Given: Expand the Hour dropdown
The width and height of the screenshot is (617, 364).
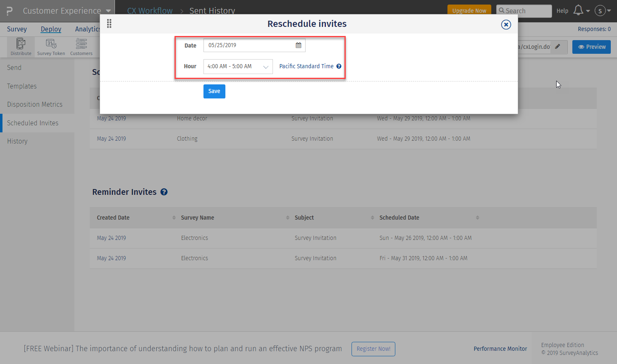Looking at the screenshot, I should point(238,66).
